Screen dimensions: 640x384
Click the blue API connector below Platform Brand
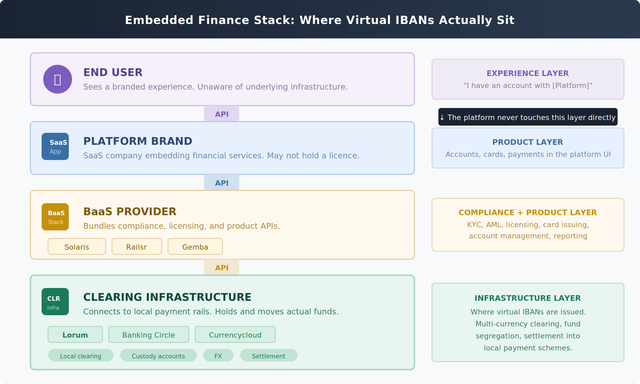pos(222,183)
